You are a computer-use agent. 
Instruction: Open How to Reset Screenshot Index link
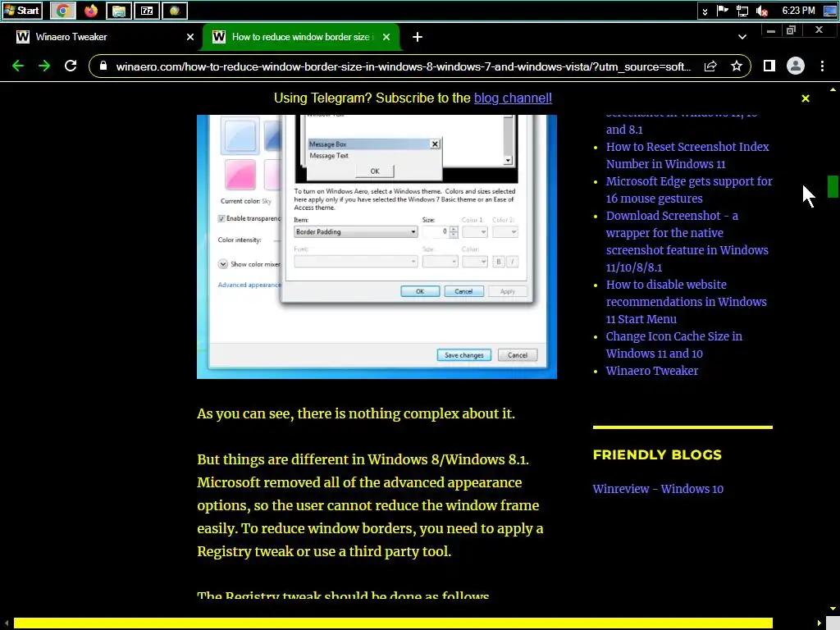click(687, 155)
